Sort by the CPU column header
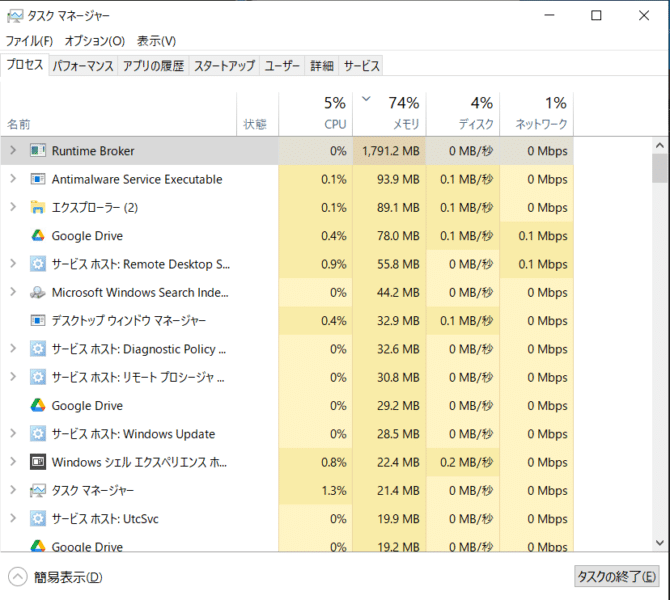670x600 pixels. [316, 115]
